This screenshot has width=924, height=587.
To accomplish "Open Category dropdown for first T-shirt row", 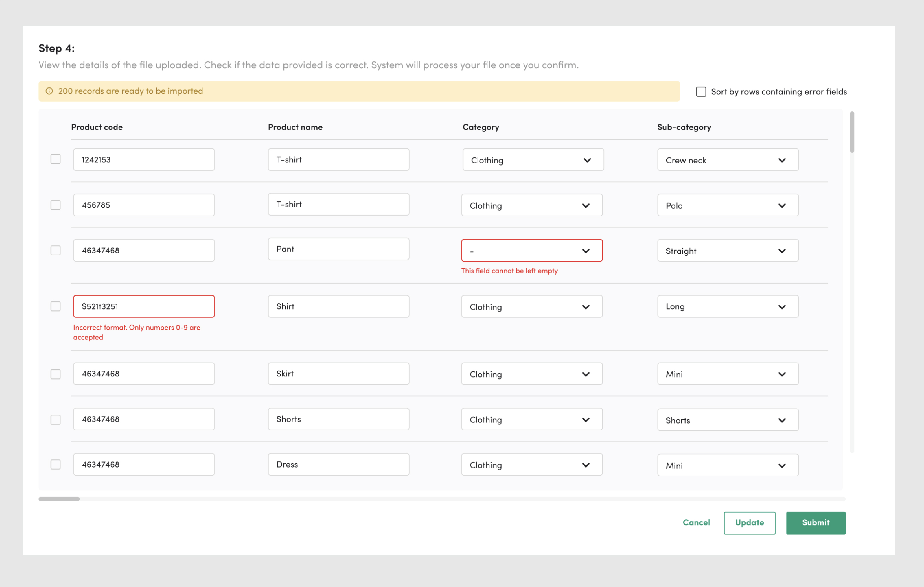I will point(533,160).
